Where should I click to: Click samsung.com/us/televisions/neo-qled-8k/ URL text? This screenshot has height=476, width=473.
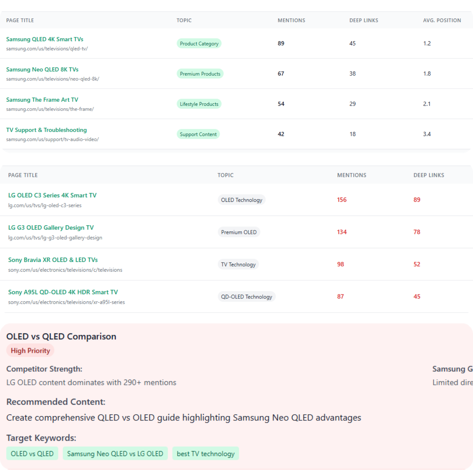(53, 79)
